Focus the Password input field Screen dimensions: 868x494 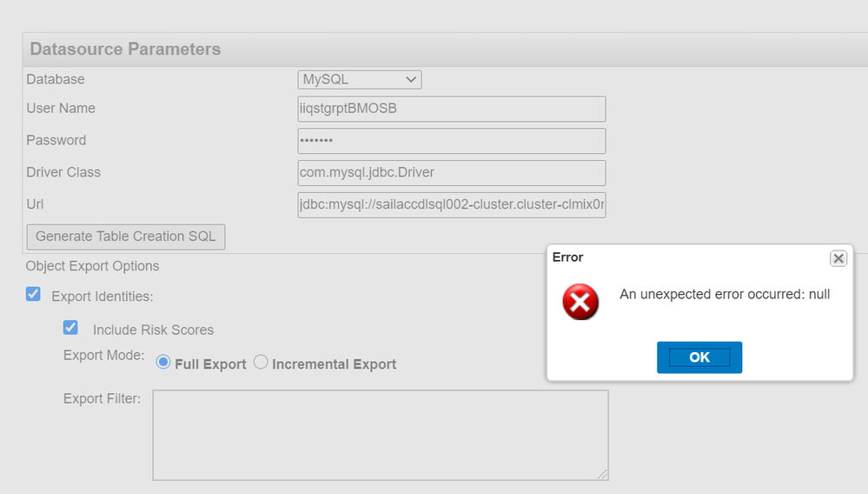pos(451,141)
